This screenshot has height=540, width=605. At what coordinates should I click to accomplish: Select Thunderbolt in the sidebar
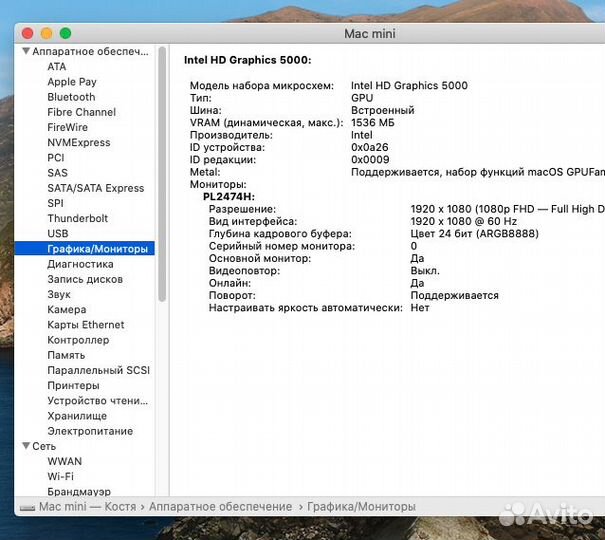(x=78, y=218)
